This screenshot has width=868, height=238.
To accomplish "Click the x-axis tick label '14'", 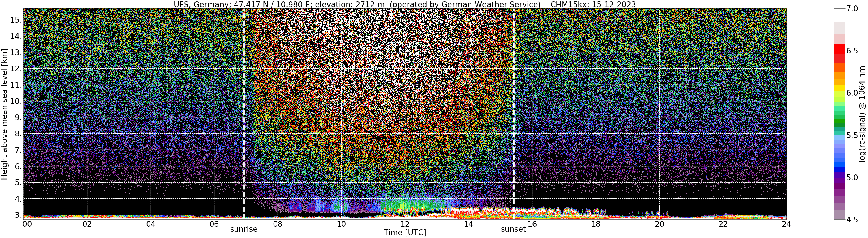I will pos(468,224).
